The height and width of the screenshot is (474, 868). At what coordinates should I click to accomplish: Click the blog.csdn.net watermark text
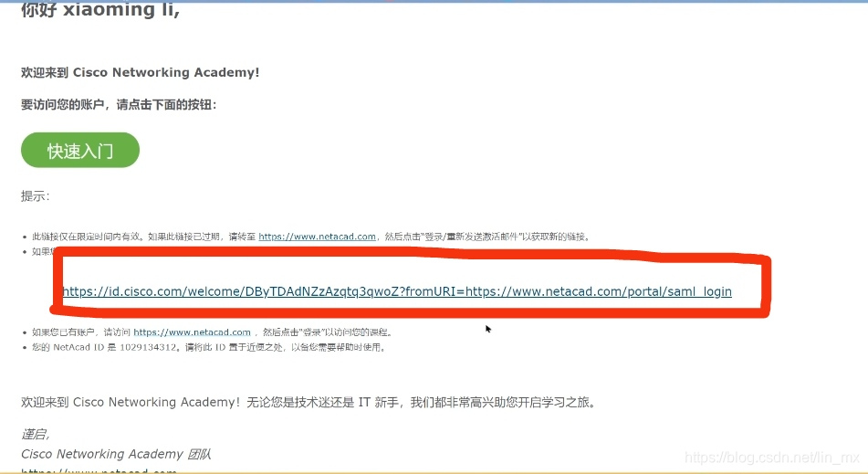(771, 458)
